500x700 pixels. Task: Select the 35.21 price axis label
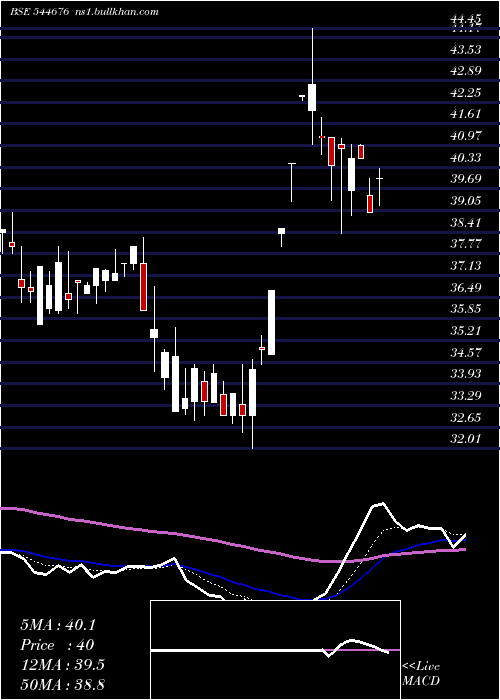466,330
